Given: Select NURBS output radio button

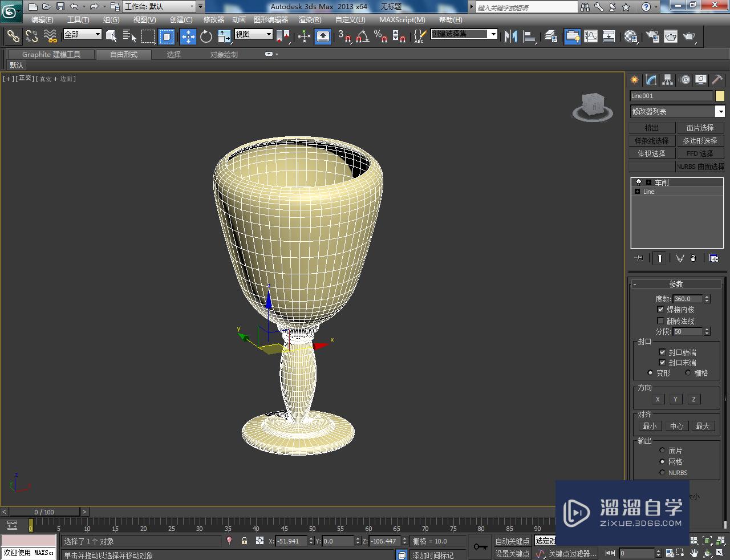Looking at the screenshot, I should 662,472.
